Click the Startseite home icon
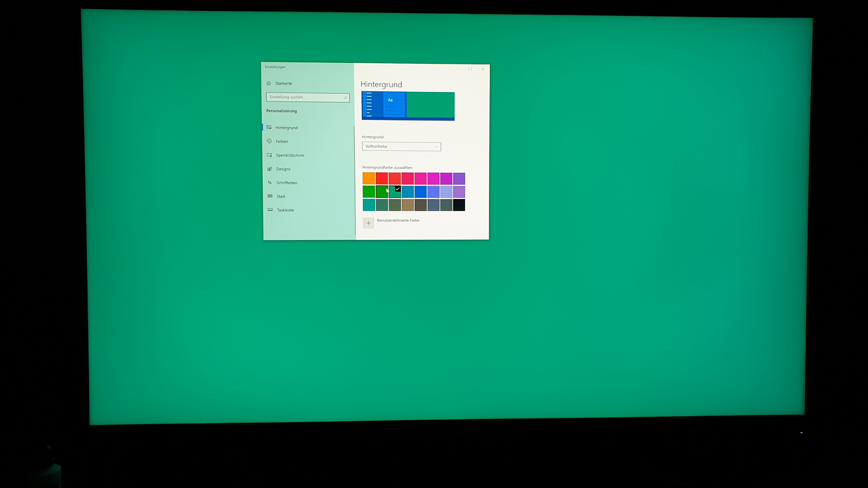 (x=269, y=83)
